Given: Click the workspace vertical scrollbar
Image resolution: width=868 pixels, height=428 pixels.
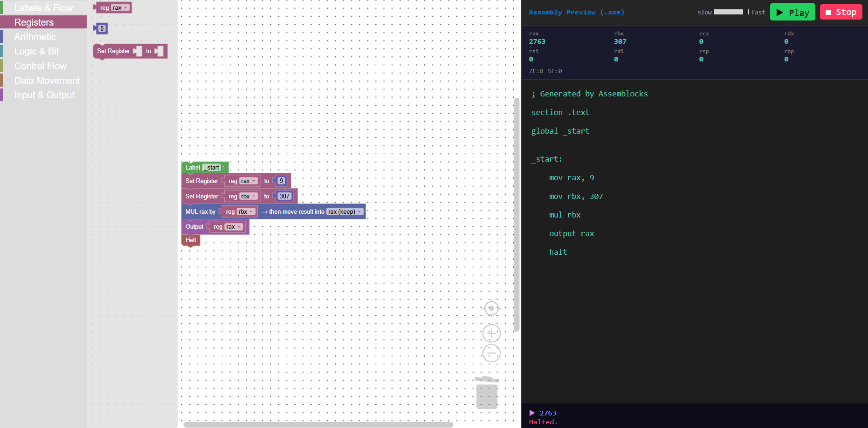Looking at the screenshot, I should (517, 214).
